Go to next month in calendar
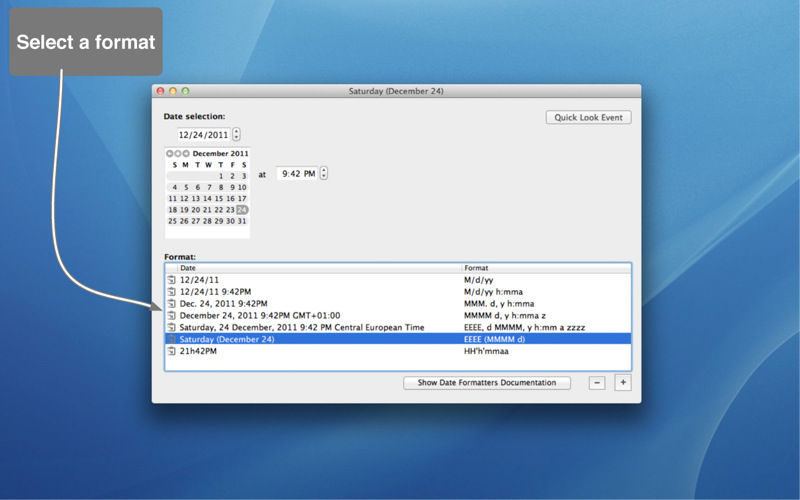The image size is (800, 500). coord(186,154)
